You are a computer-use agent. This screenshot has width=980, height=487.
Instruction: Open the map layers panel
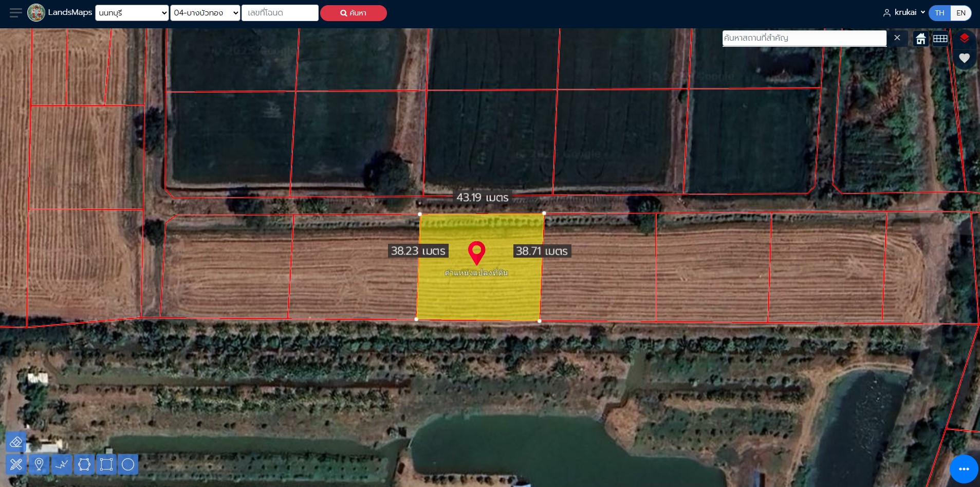[x=964, y=38]
